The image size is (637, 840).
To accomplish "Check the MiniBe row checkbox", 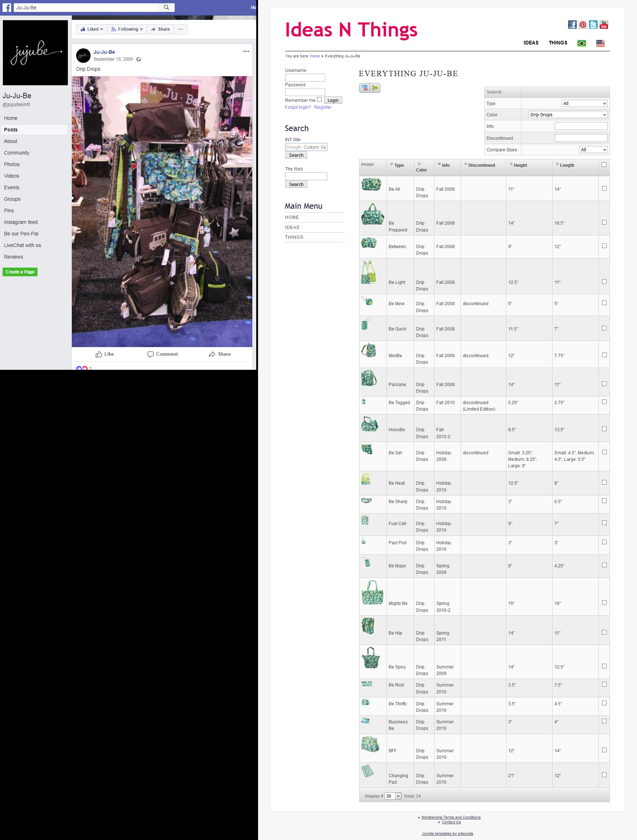I will [x=605, y=355].
